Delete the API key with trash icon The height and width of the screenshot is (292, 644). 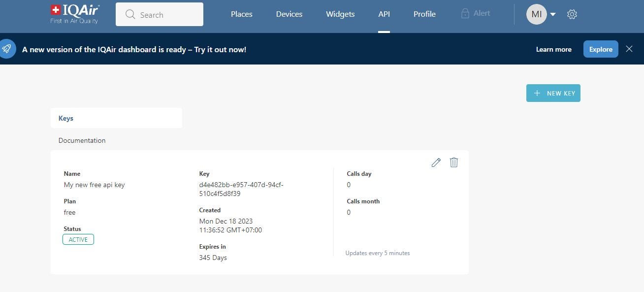coord(454,162)
